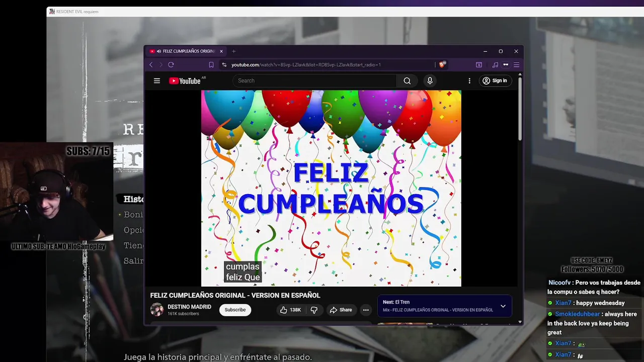Open the playlist music note icon

[x=495, y=65]
